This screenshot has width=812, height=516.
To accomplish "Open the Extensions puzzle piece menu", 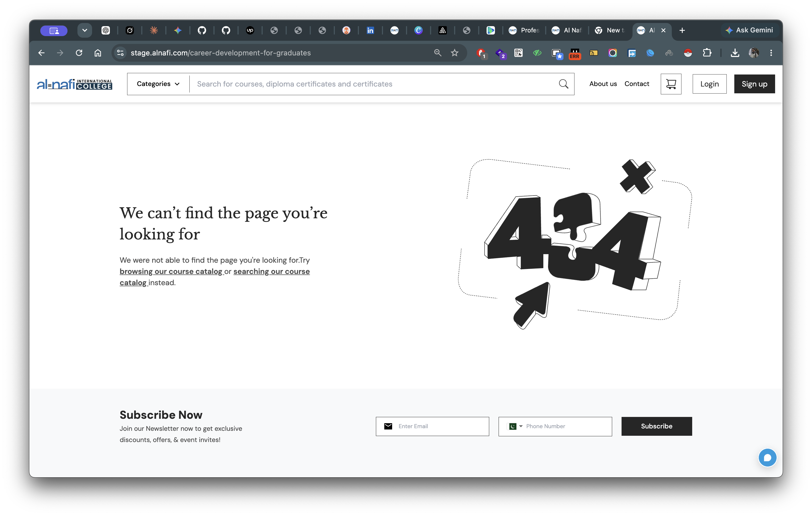I will coord(707,53).
